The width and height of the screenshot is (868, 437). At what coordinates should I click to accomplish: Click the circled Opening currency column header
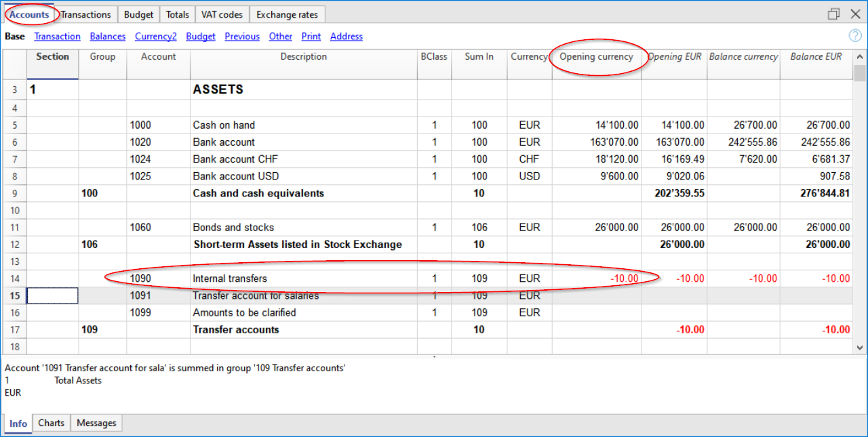[x=597, y=57]
